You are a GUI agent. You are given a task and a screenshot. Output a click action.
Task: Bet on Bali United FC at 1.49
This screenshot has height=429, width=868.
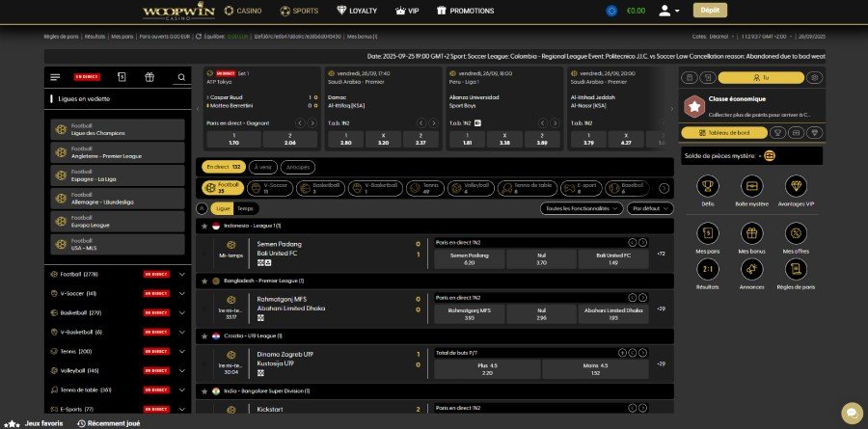612,258
